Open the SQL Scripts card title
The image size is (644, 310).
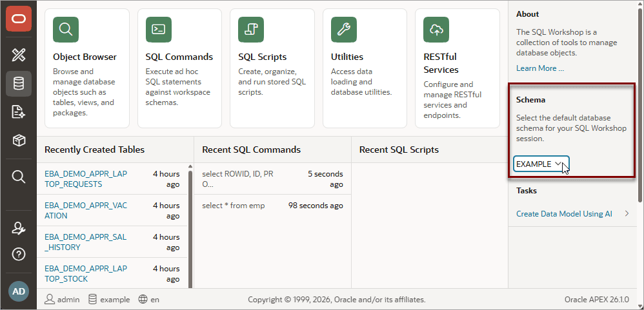pyautogui.click(x=263, y=57)
